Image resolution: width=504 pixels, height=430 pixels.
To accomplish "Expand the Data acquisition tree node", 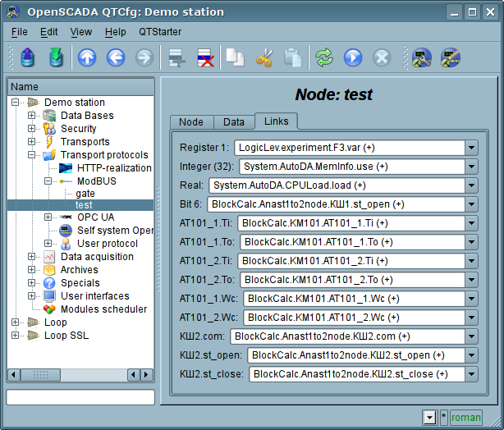I will (x=32, y=257).
